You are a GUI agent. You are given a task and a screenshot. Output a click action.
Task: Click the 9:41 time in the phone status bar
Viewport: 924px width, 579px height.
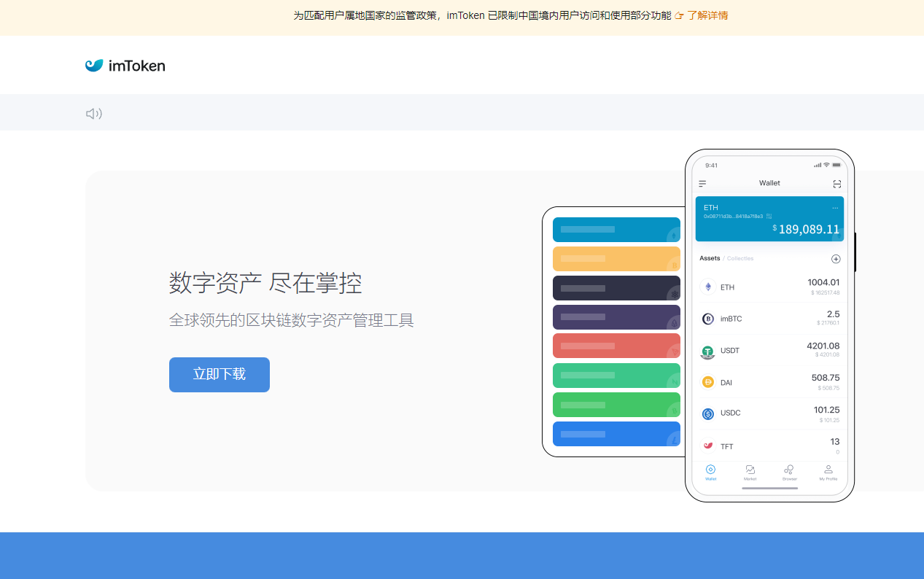[x=711, y=166]
